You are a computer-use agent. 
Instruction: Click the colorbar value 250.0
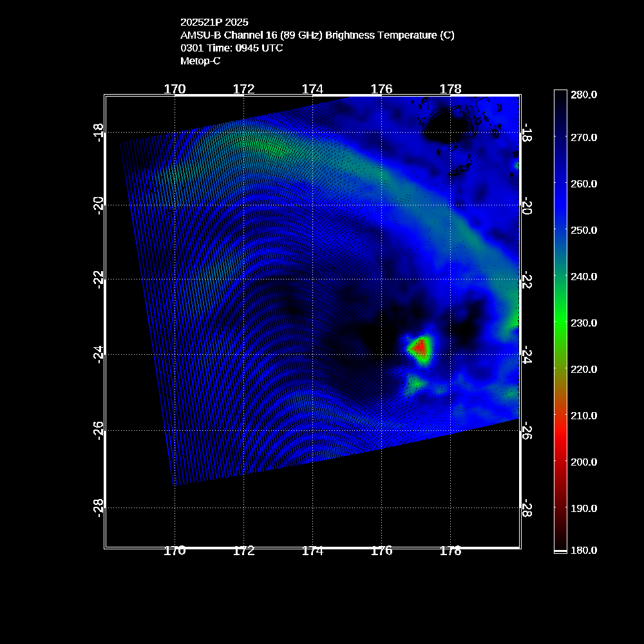click(583, 231)
